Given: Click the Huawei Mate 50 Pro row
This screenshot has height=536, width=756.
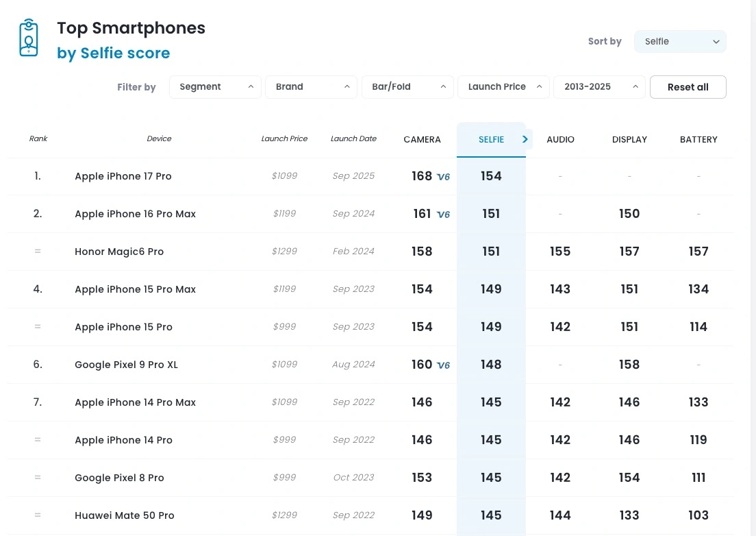Looking at the screenshot, I should pyautogui.click(x=125, y=515).
